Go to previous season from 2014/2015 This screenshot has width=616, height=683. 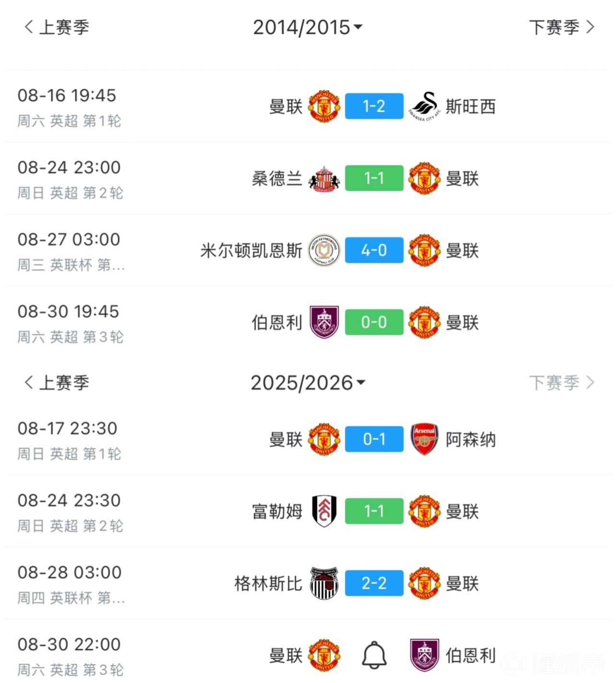coord(57,27)
